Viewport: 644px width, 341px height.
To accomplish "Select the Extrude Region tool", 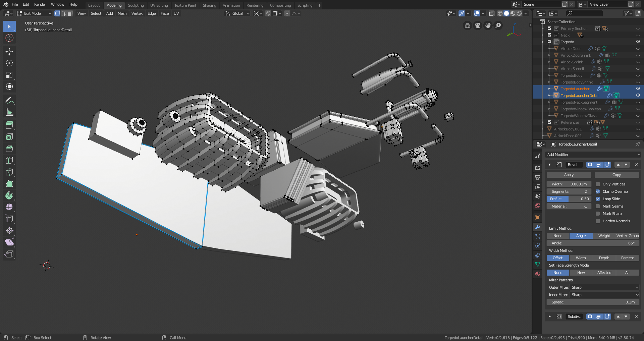I will [x=9, y=125].
